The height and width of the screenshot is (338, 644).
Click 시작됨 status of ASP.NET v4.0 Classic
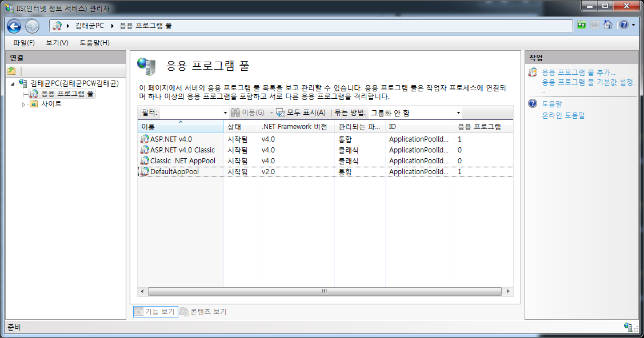click(x=238, y=150)
